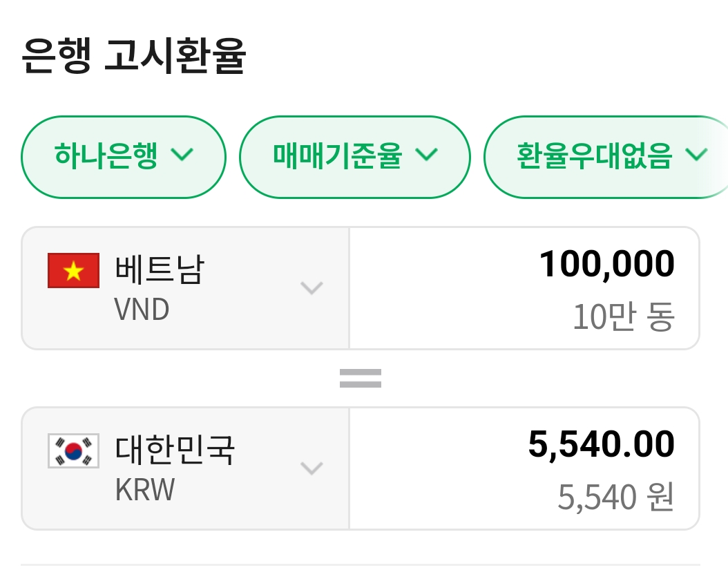The image size is (728, 588).
Task: Expand the 베트남 VND currency selector chevron
Action: [x=312, y=287]
